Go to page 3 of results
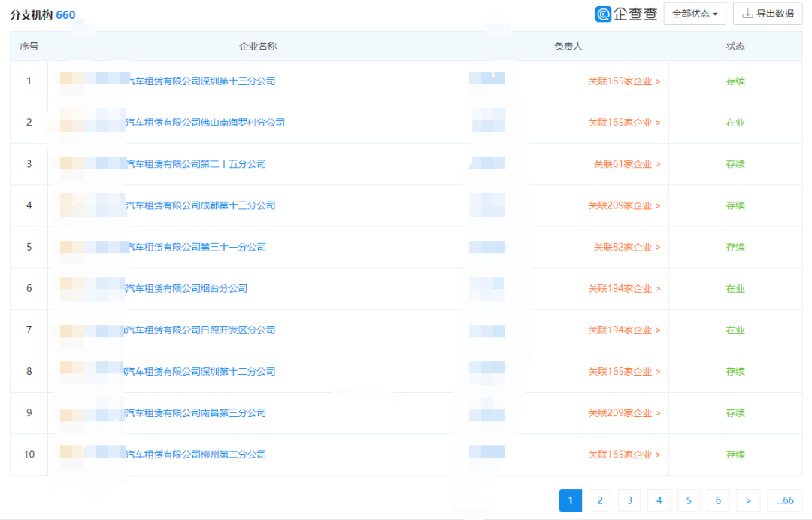Viewport: 812px width, 520px height. coord(629,500)
